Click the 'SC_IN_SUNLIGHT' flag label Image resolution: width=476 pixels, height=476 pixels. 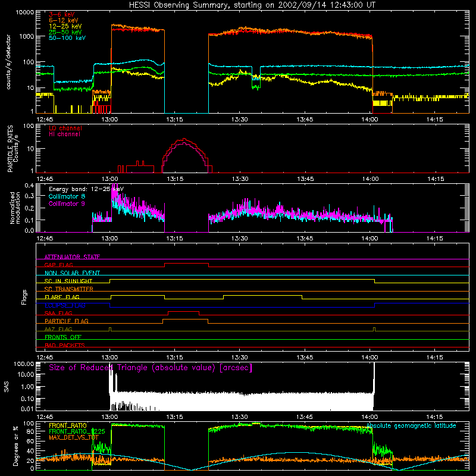point(68,281)
